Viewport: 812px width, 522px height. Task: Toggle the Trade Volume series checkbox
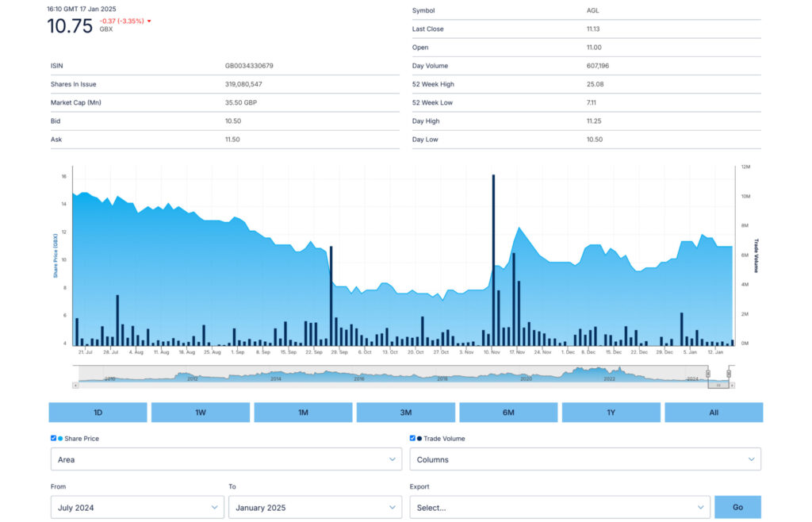click(412, 438)
